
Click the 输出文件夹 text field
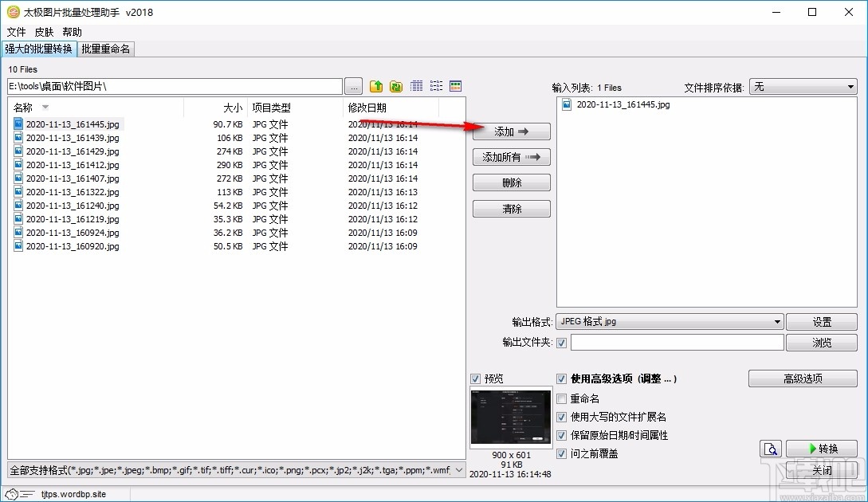pyautogui.click(x=677, y=343)
